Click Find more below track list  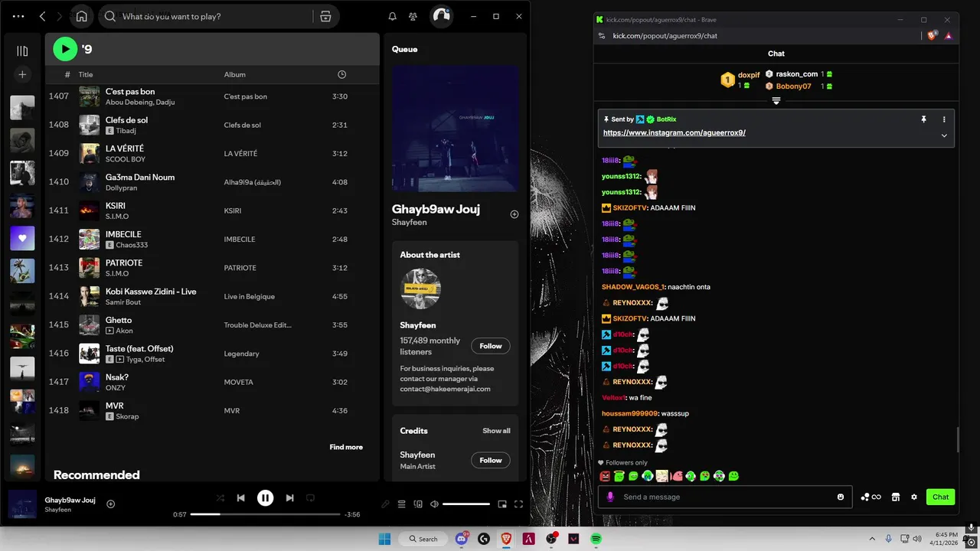tap(346, 447)
